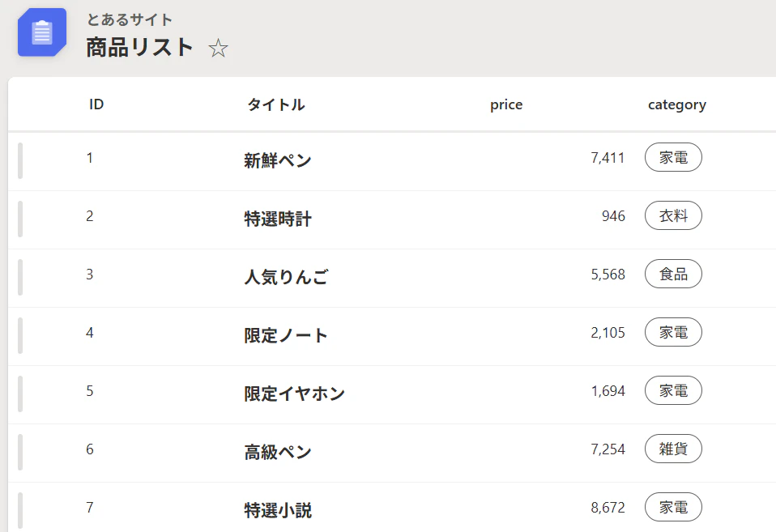Click the price column header
The image size is (776, 532).
pos(506,104)
